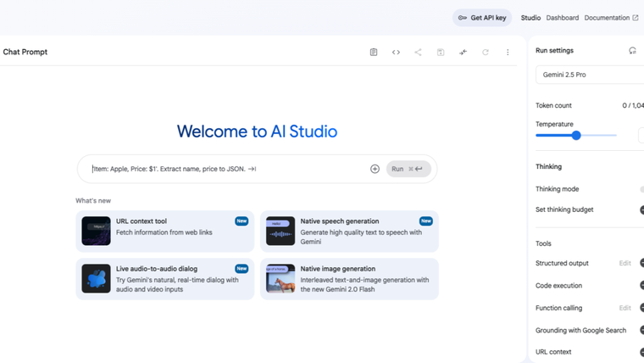The height and width of the screenshot is (363, 644).
Task: Toggle the Structured output switch
Action: coord(641,263)
